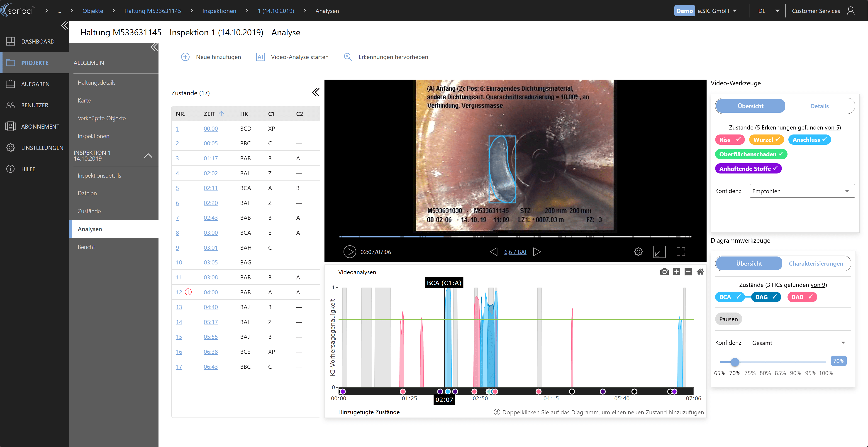868x447 pixels.
Task: Take a diagram snapshot with camera icon
Action: tap(664, 272)
